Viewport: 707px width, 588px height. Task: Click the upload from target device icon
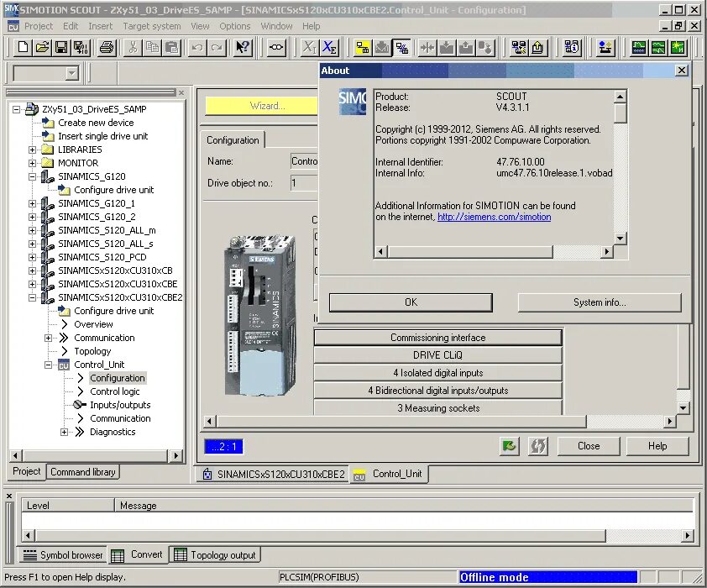pyautogui.click(x=466, y=47)
